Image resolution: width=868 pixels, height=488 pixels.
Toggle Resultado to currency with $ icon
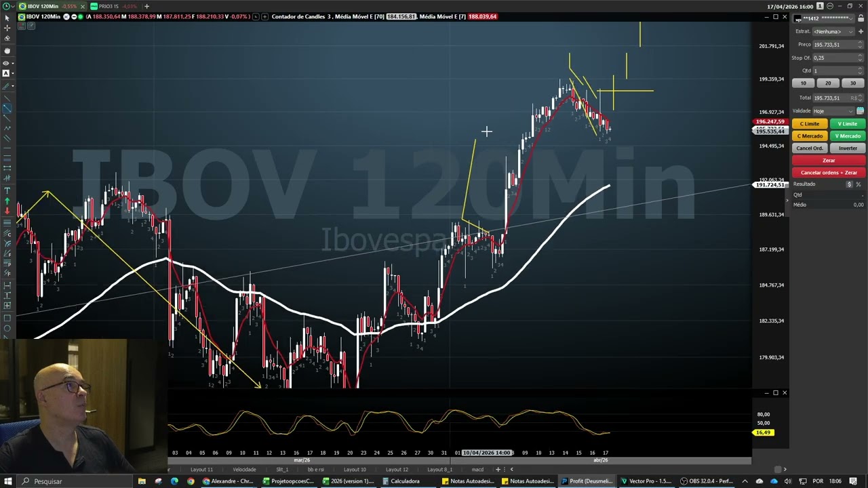(849, 184)
